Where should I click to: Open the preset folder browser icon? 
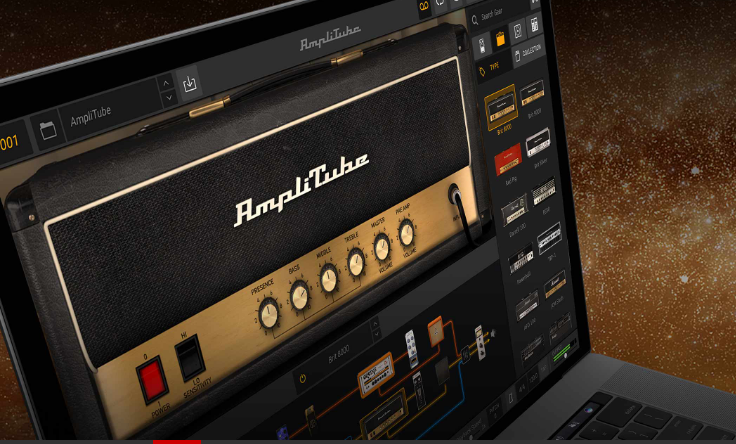click(48, 130)
